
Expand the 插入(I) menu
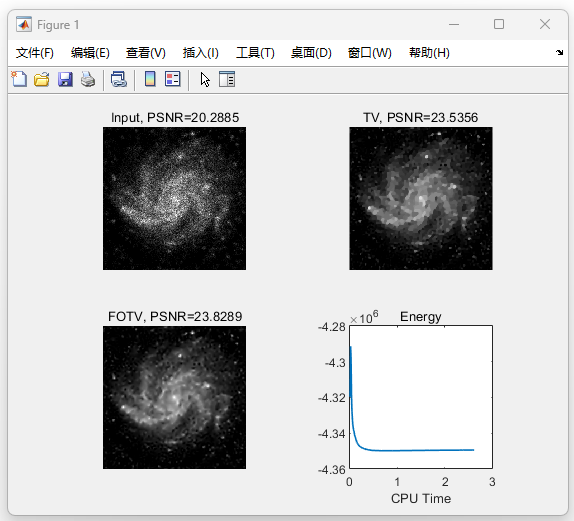tap(201, 53)
